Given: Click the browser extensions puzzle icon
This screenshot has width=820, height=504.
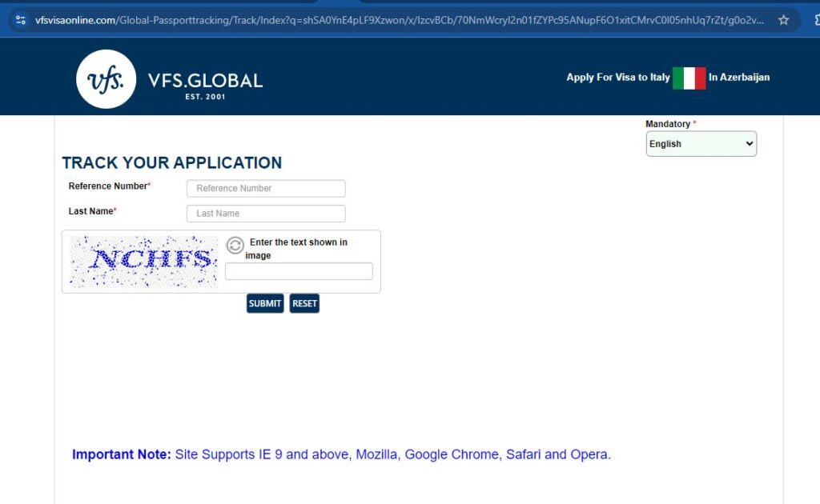Looking at the screenshot, I should point(818,20).
